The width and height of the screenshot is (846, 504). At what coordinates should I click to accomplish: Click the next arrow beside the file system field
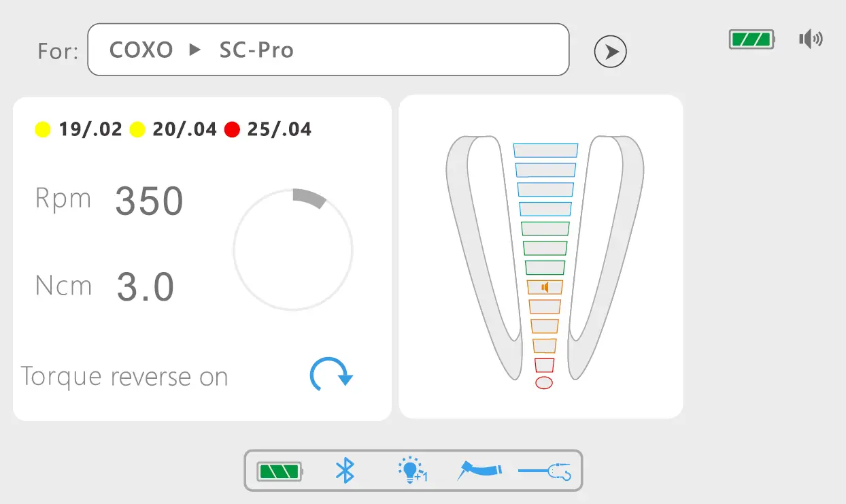pos(610,51)
